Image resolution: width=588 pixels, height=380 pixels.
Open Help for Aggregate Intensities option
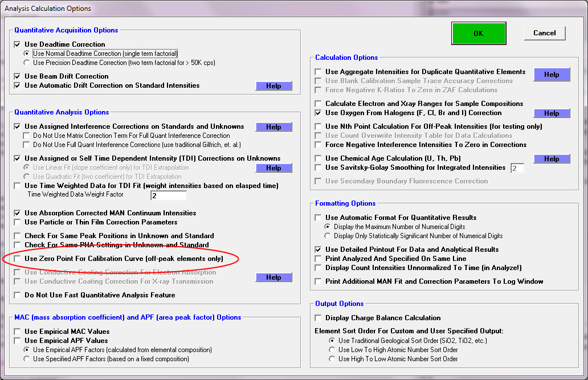tap(551, 75)
